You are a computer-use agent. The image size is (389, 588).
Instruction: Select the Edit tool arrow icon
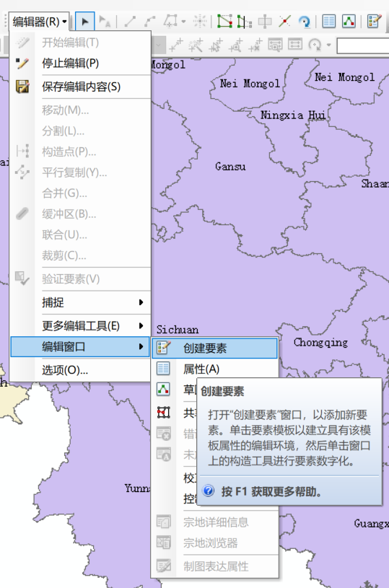[x=84, y=22]
